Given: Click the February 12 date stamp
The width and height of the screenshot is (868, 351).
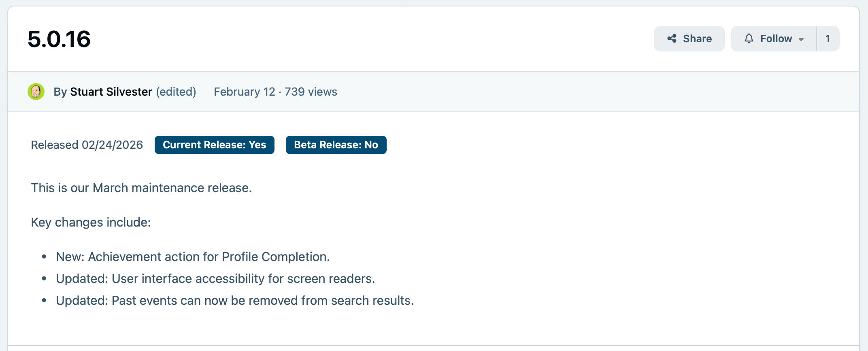Looking at the screenshot, I should (245, 92).
